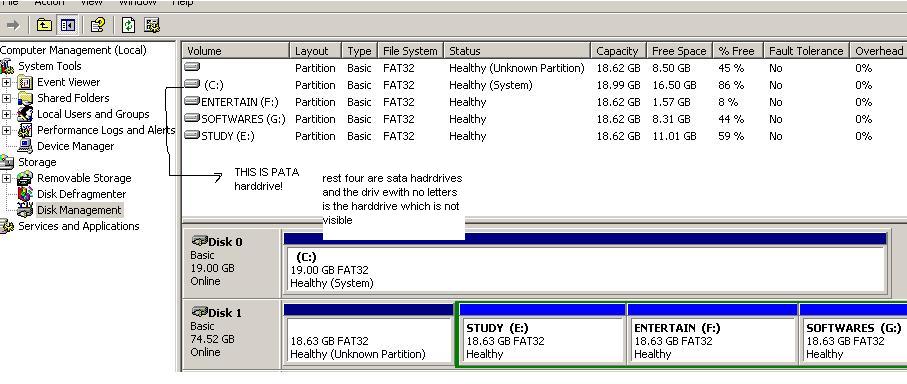Expand the Event Viewer node
Viewport: 907px width, 384px height.
(6, 82)
